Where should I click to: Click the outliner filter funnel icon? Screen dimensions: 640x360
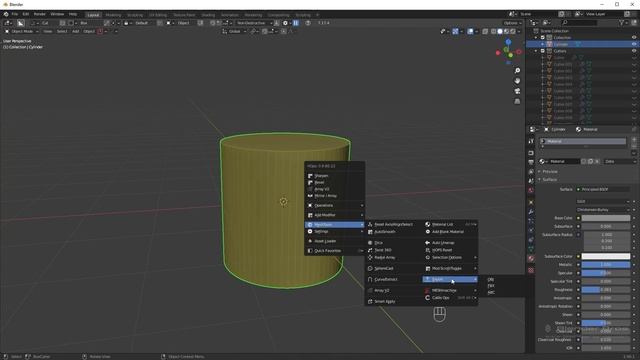click(x=622, y=23)
